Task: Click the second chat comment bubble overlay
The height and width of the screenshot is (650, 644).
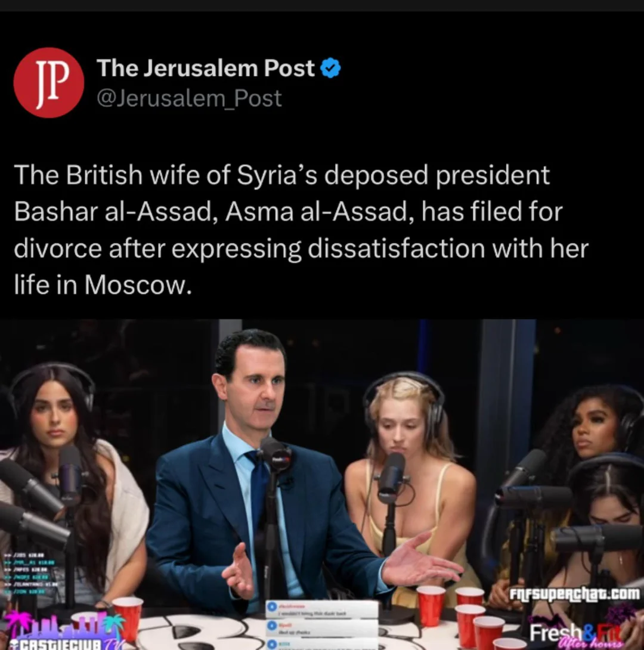Action: [x=322, y=627]
